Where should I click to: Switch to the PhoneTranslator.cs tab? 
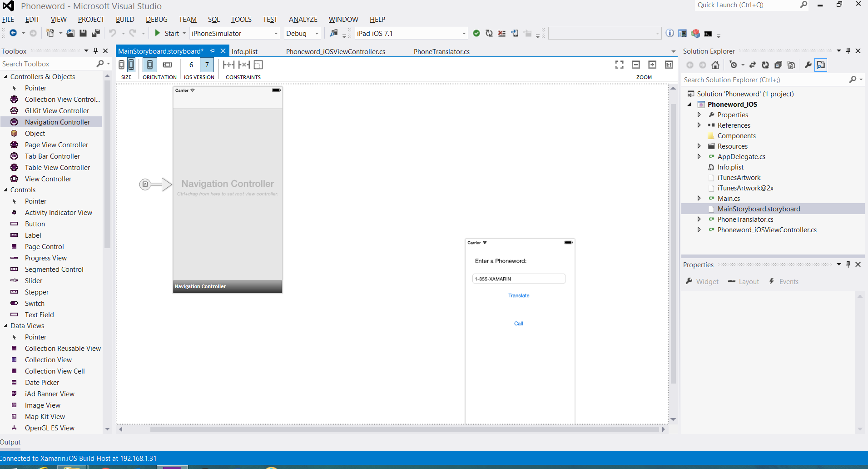tap(441, 52)
